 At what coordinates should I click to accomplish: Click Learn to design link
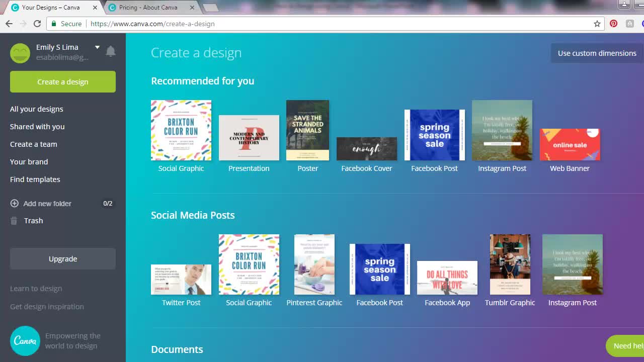(36, 289)
